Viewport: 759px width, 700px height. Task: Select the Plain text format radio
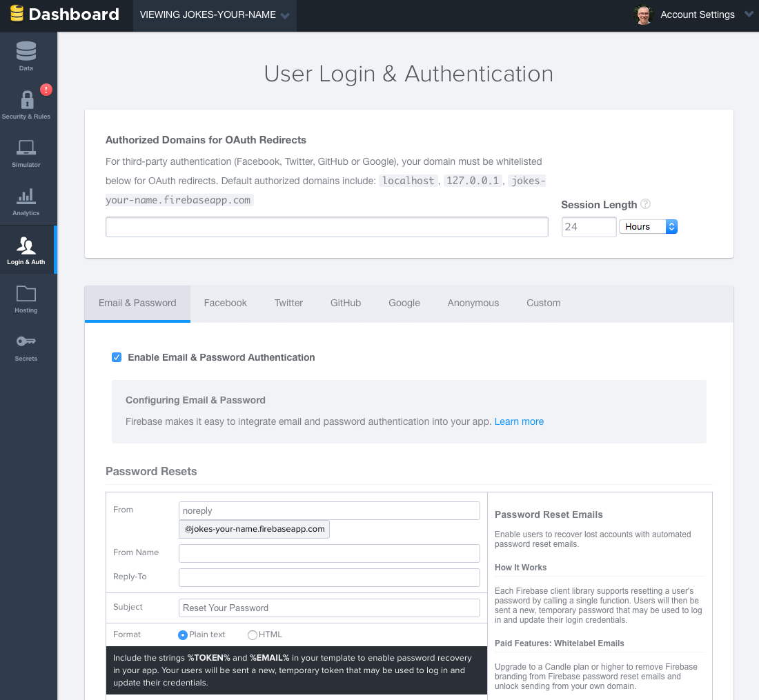click(x=182, y=635)
